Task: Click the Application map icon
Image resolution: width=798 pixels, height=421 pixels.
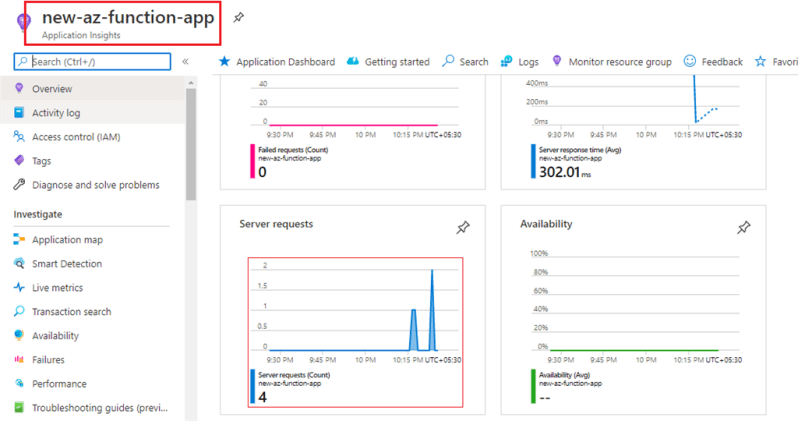Action: 19,239
